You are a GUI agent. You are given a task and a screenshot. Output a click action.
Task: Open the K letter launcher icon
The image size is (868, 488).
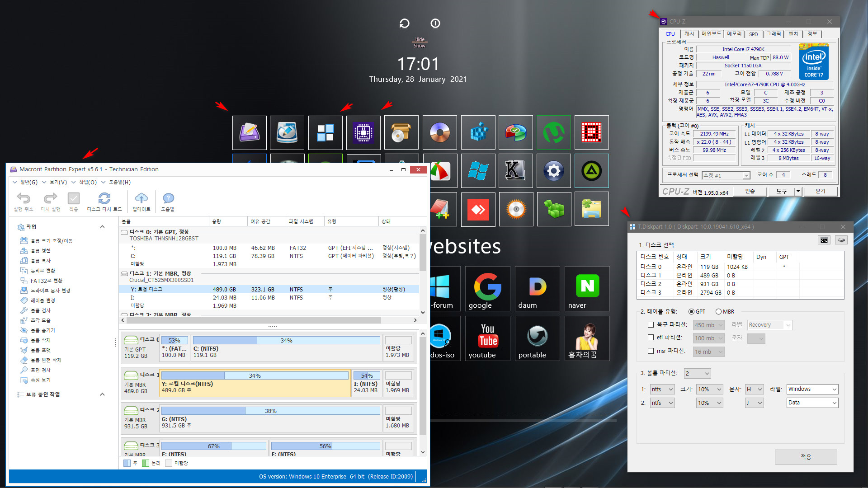pyautogui.click(x=516, y=171)
